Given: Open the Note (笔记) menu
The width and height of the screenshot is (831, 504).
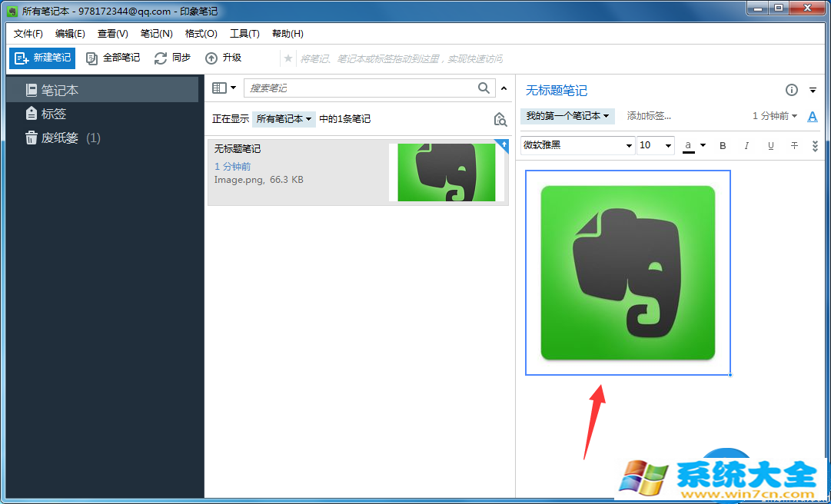Looking at the screenshot, I should click(x=156, y=33).
